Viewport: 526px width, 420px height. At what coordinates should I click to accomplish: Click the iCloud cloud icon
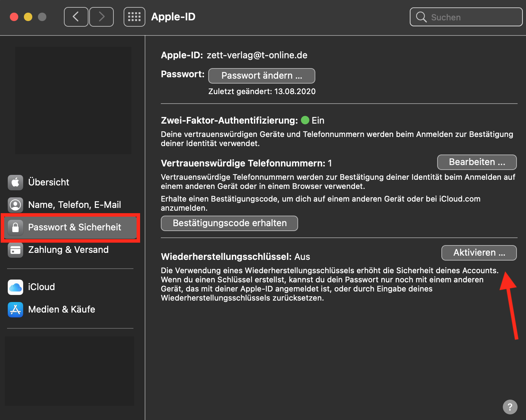pyautogui.click(x=15, y=287)
